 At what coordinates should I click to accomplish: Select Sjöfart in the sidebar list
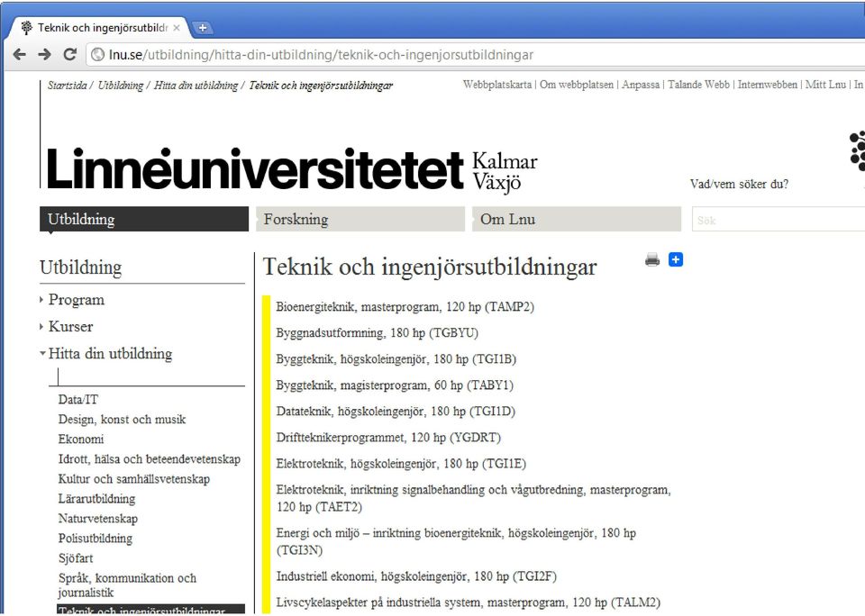tap(76, 558)
